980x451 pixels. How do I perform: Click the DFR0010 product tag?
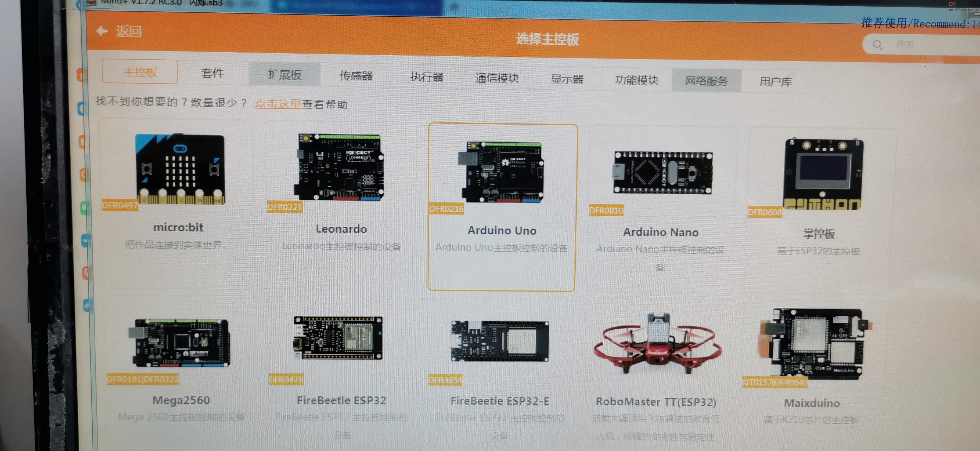606,210
